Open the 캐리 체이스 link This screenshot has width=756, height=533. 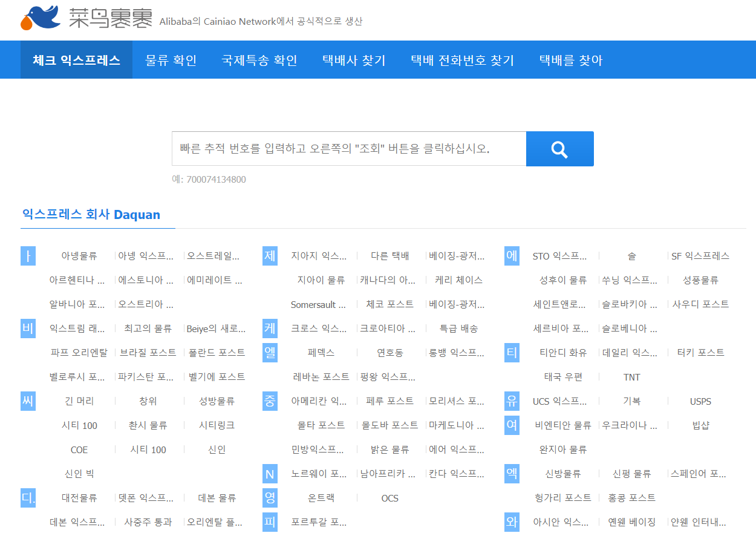[458, 280]
